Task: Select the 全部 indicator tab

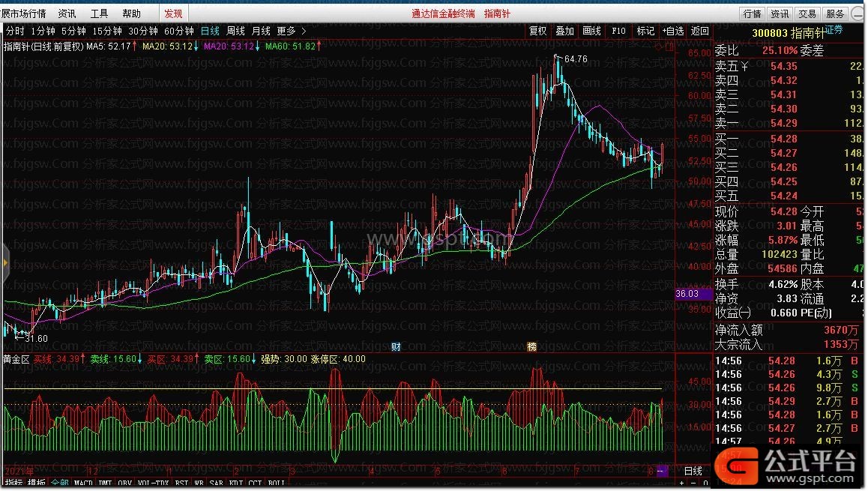Action: coord(59,483)
